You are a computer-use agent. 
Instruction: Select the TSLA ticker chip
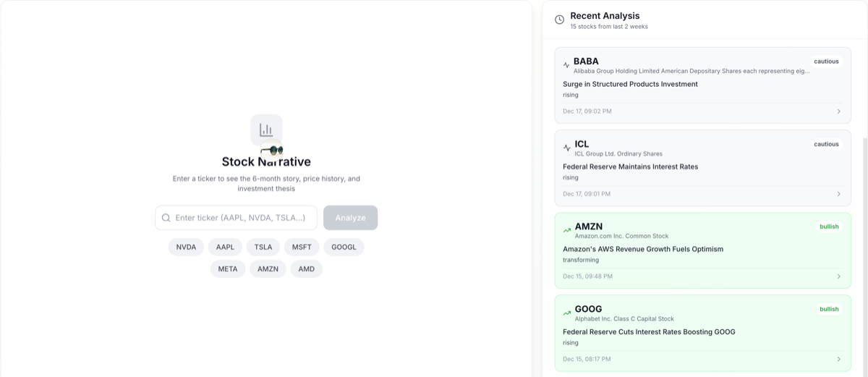pos(263,247)
